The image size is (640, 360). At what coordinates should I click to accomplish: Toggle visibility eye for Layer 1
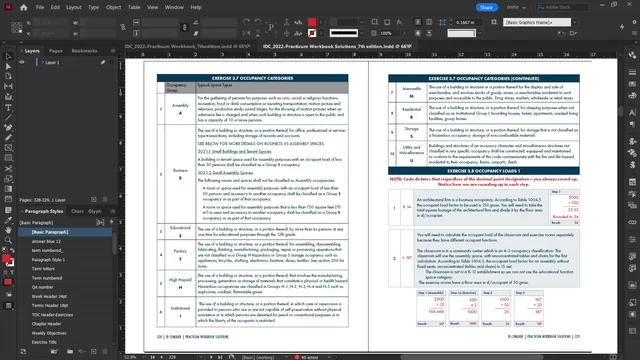click(x=22, y=62)
